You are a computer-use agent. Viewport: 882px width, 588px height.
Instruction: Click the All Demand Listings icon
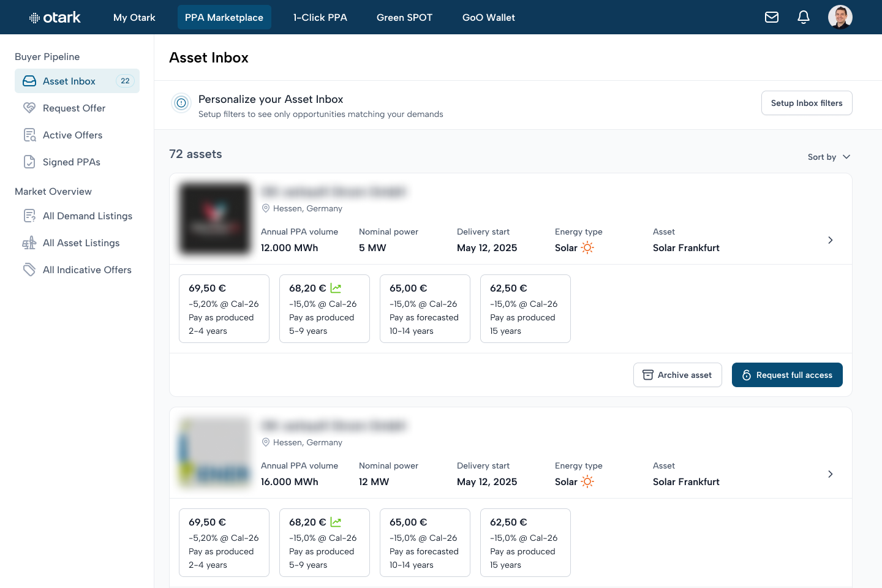click(29, 216)
